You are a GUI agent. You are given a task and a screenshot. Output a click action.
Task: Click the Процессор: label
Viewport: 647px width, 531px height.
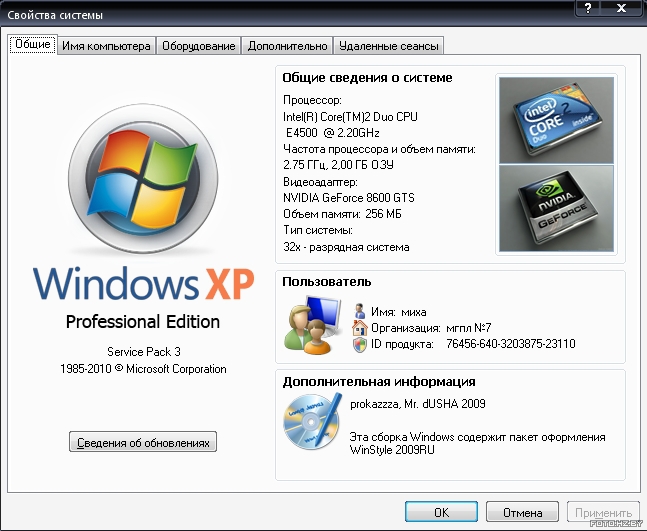pyautogui.click(x=312, y=100)
